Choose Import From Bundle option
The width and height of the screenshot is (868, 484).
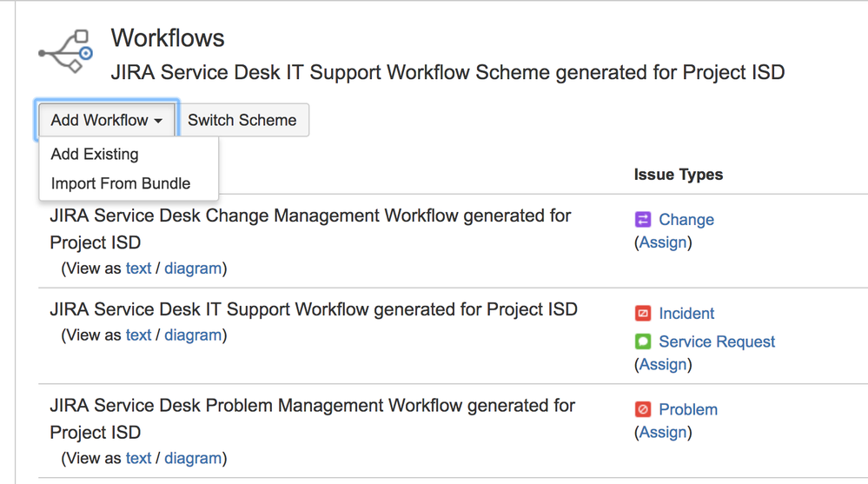[121, 184]
